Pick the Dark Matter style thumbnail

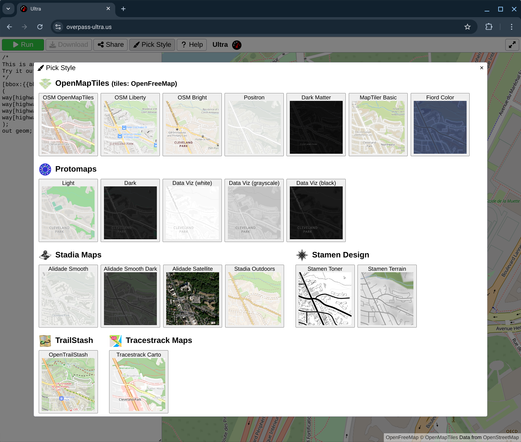click(x=316, y=124)
